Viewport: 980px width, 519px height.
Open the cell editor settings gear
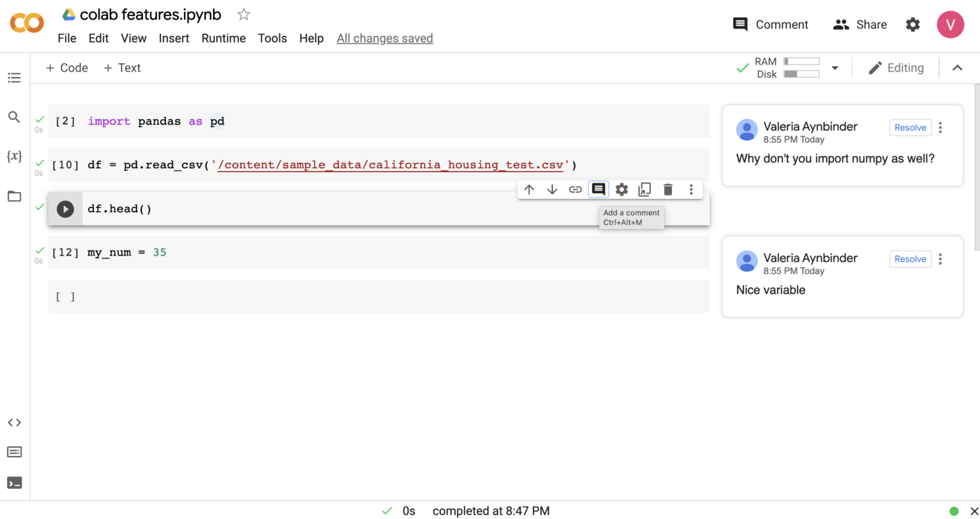622,189
